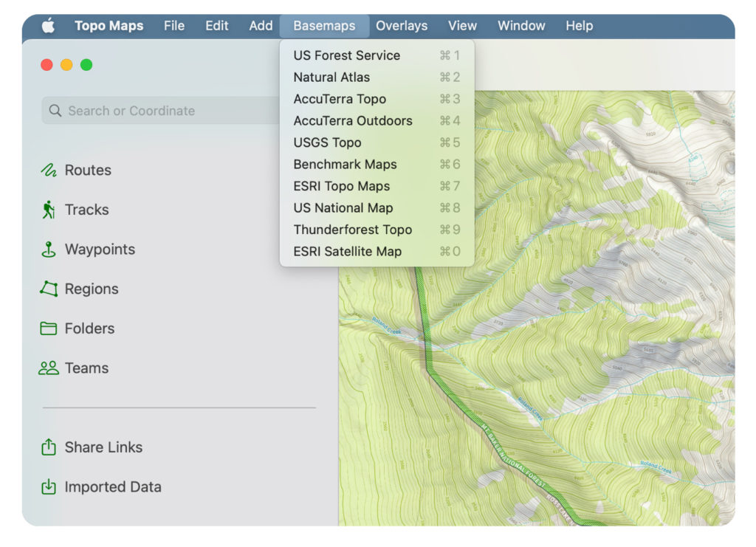This screenshot has height=547, width=756.
Task: Open the Window menu
Action: point(521,26)
